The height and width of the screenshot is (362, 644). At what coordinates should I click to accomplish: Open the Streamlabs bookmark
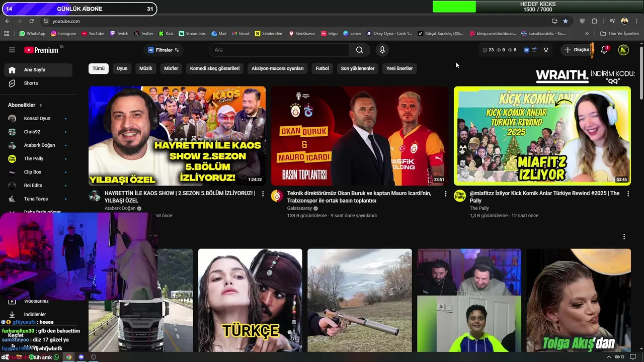tap(192, 34)
